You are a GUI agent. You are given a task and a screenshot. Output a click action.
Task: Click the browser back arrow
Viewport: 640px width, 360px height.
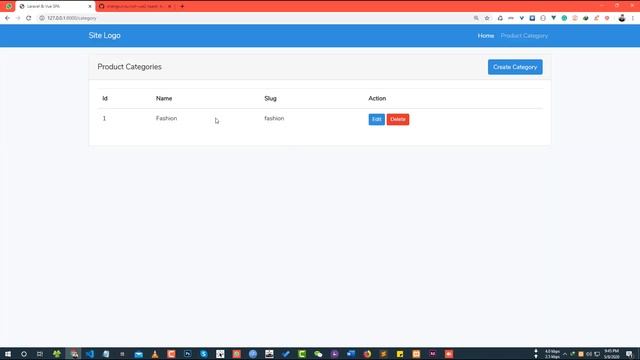coord(7,18)
